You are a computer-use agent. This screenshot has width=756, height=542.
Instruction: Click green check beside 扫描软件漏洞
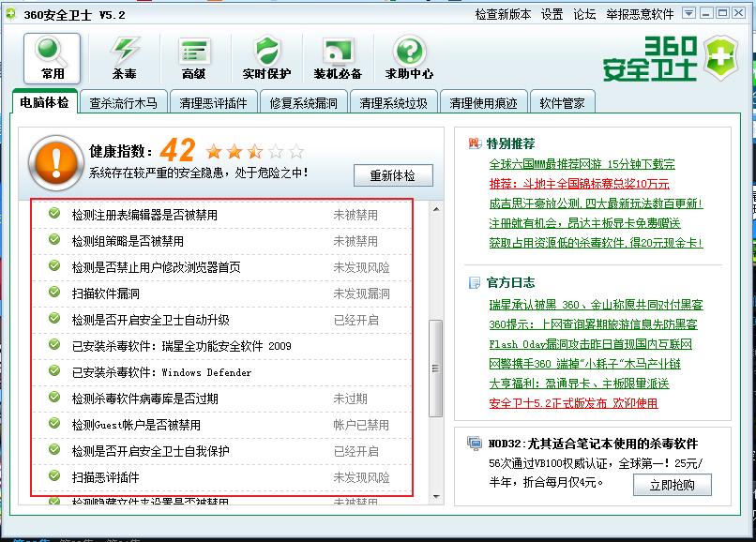click(54, 293)
